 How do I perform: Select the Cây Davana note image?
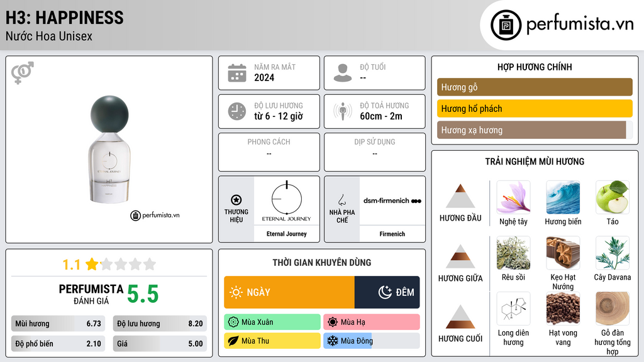[x=613, y=253]
